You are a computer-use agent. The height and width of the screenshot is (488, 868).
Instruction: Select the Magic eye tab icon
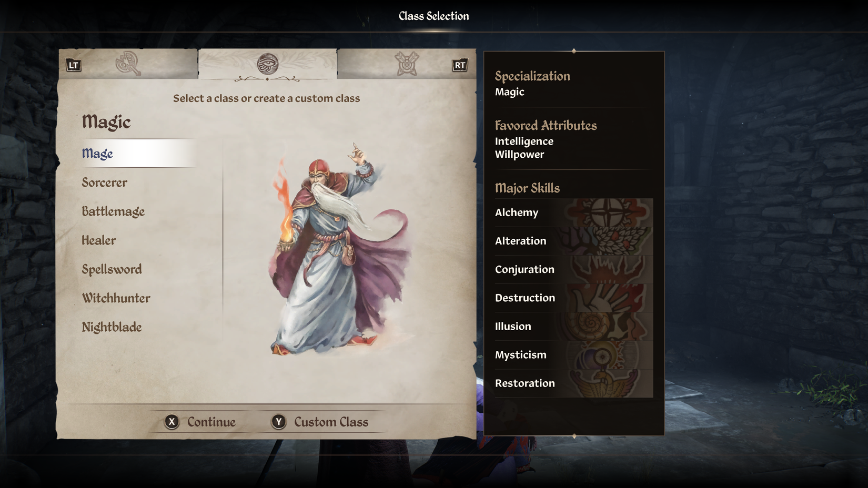point(268,64)
